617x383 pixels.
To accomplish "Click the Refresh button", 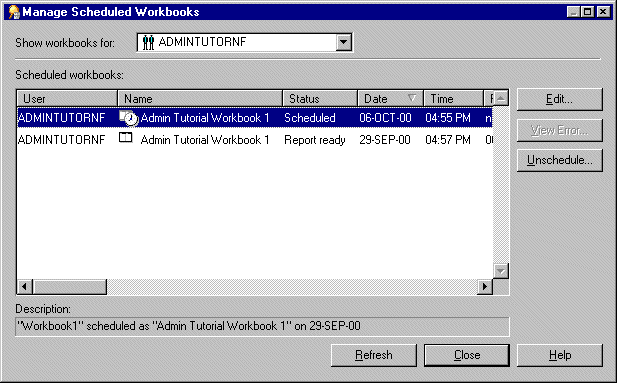I will [x=373, y=355].
